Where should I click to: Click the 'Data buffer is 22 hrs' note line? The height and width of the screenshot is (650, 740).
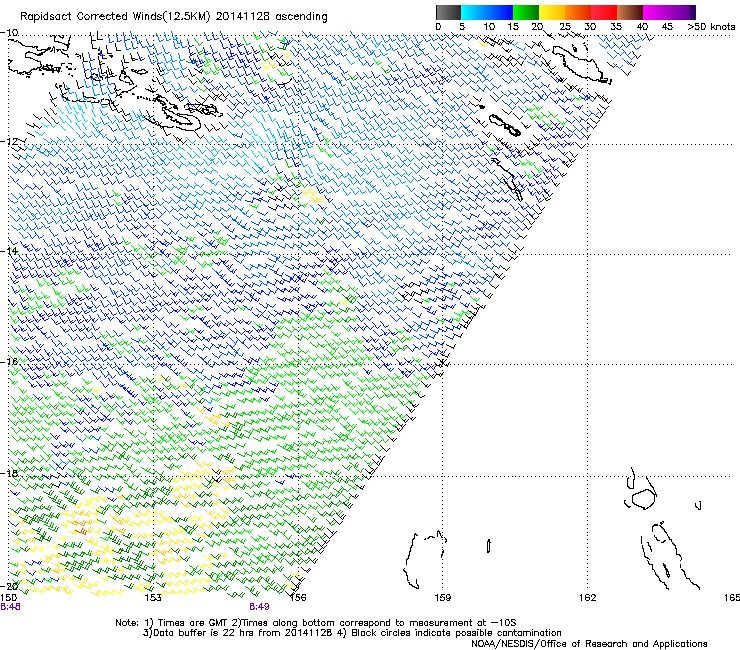pos(352,633)
